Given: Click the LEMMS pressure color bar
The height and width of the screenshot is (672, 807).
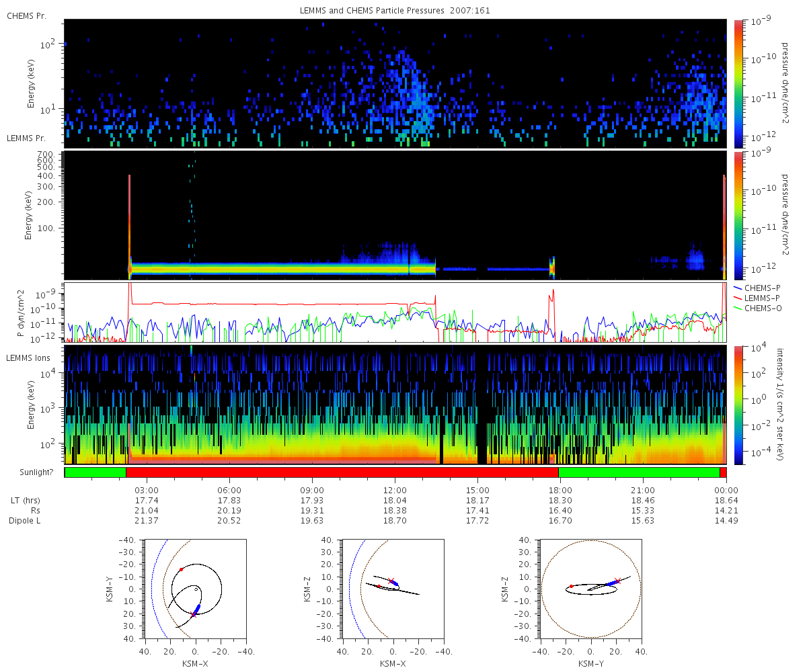Looking at the screenshot, I should pyautogui.click(x=738, y=215).
